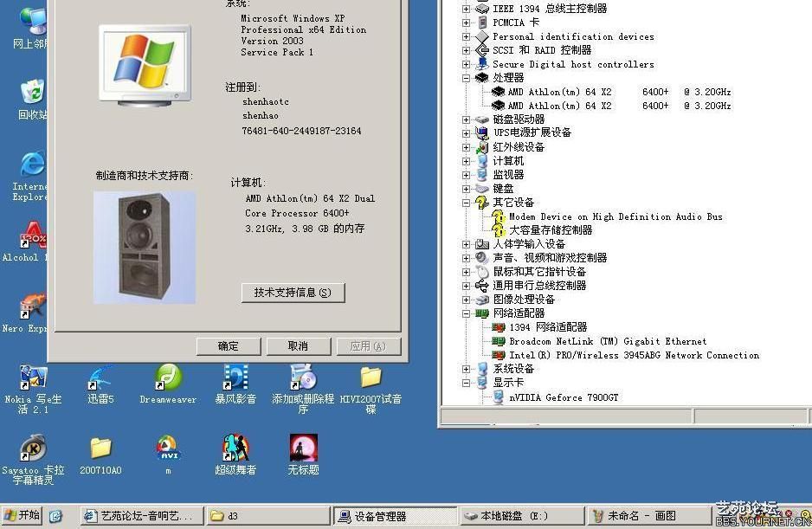
Task: Collapse the 其它设备 node
Action: 466,203
